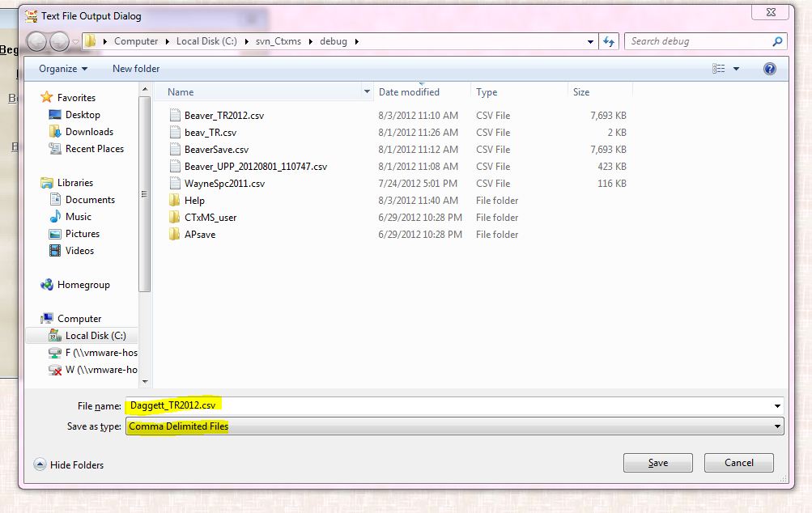This screenshot has height=513, width=812.
Task: Click the Change your view icon
Action: coord(719,69)
